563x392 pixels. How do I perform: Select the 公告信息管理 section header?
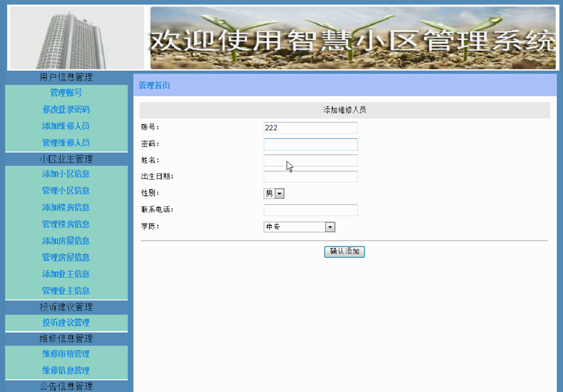(66, 386)
